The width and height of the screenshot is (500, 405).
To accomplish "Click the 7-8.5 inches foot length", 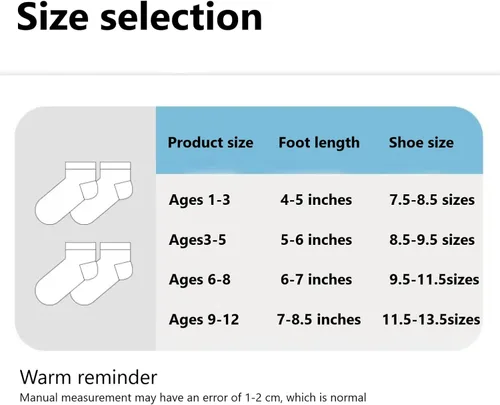I will point(319,320).
